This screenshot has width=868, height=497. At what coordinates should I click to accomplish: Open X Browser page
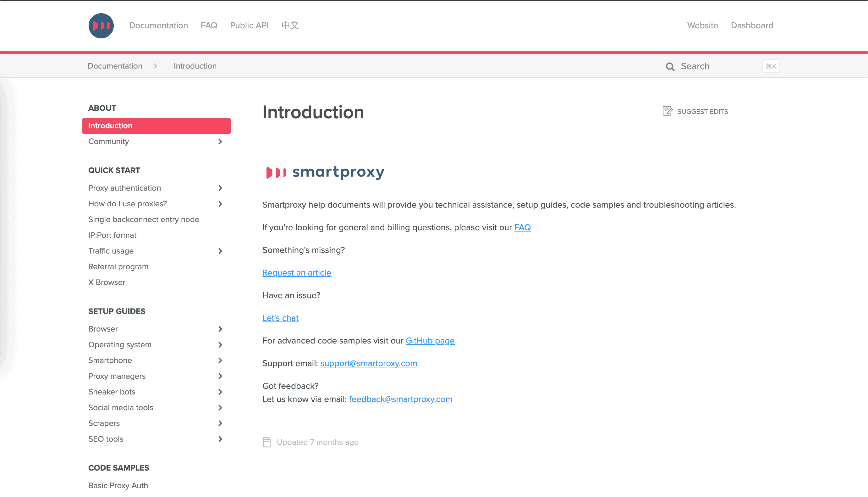point(107,282)
